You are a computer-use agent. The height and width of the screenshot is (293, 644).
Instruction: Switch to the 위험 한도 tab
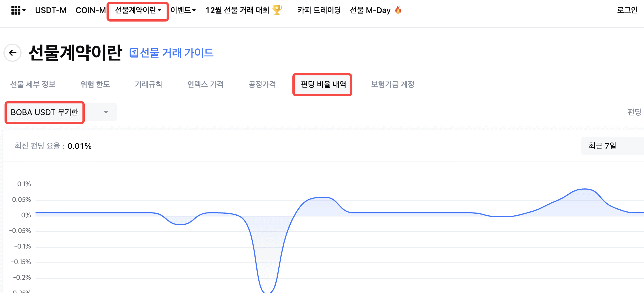click(x=95, y=84)
